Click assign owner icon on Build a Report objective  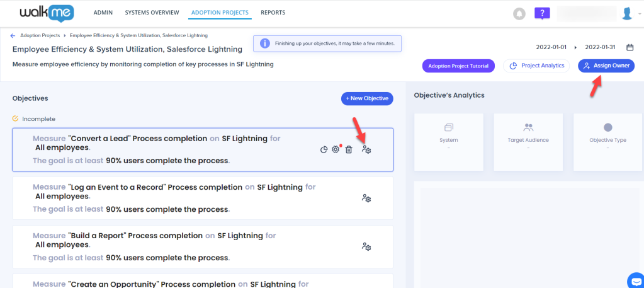pyautogui.click(x=366, y=246)
